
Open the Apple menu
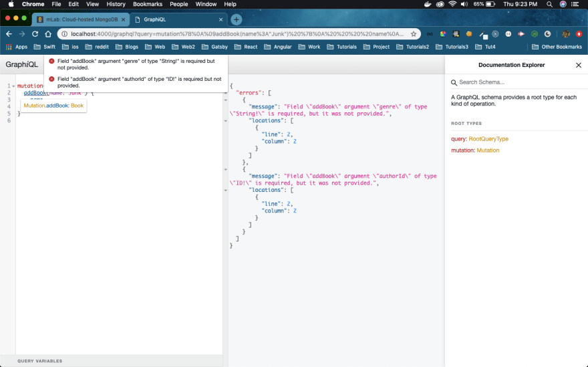tap(11, 4)
